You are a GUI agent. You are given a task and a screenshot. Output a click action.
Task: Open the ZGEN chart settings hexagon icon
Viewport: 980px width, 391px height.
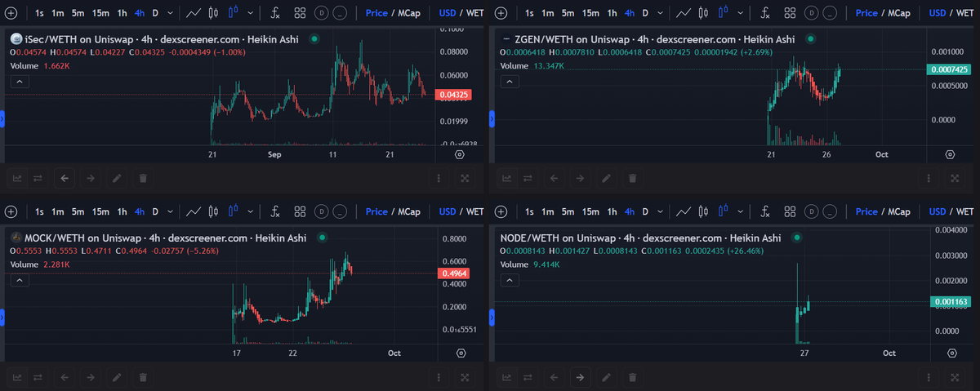click(x=950, y=153)
